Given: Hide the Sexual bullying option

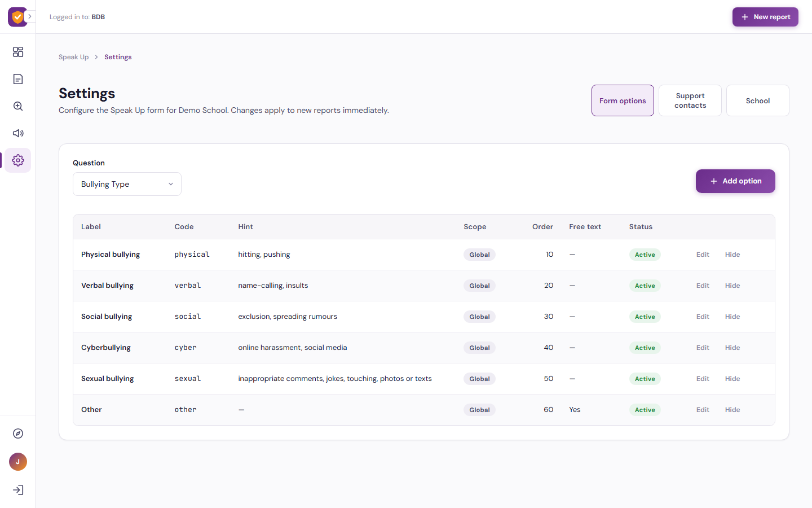Looking at the screenshot, I should pyautogui.click(x=732, y=379).
